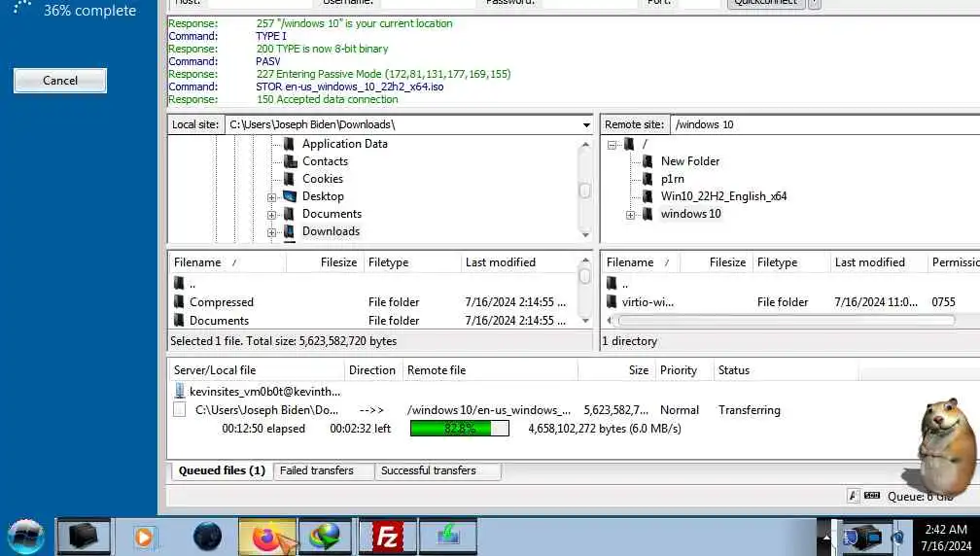
Task: Expand the Downloads tree node
Action: point(272,232)
